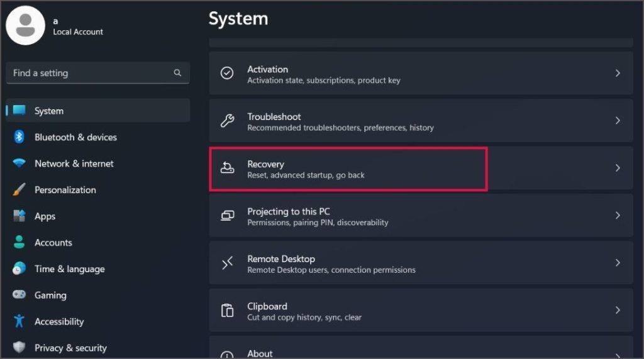Open the Accounts settings category
Screen dimensions: 644x359
(x=97, y=242)
